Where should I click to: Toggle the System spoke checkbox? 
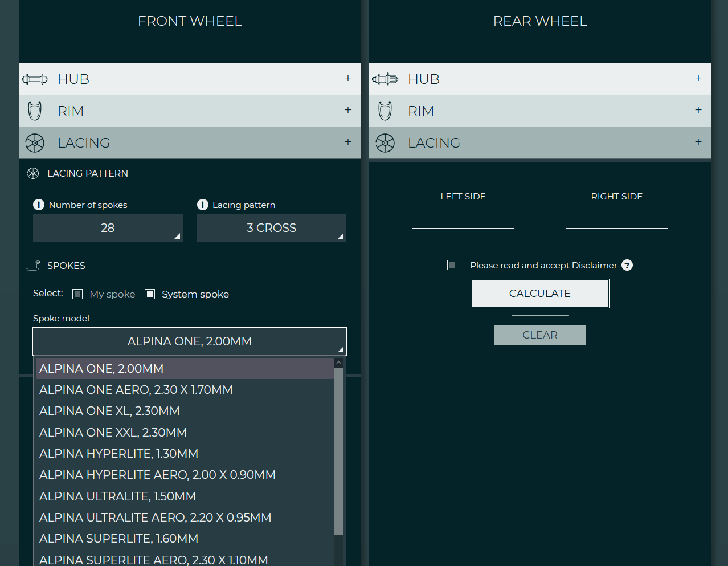[x=150, y=294]
